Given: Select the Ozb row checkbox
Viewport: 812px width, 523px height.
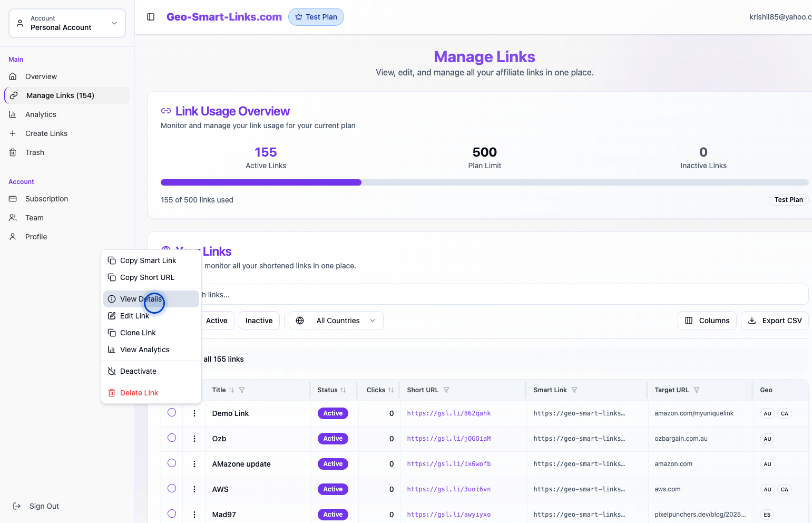Looking at the screenshot, I should click(172, 438).
